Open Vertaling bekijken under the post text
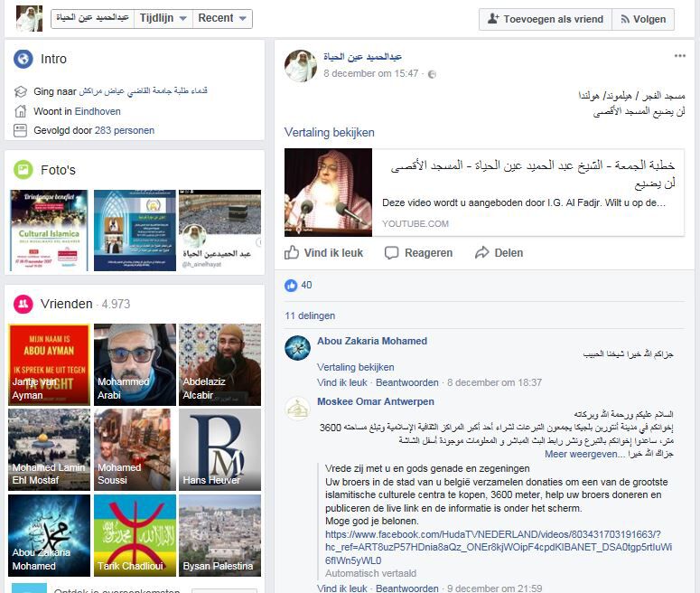 330,132
